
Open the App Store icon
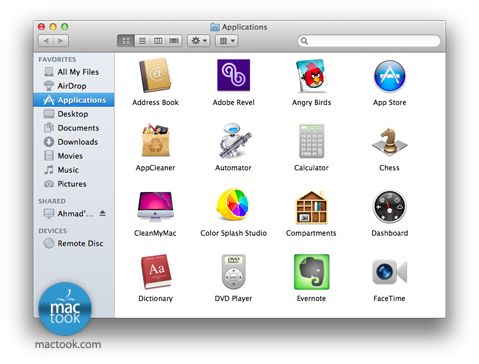point(389,76)
